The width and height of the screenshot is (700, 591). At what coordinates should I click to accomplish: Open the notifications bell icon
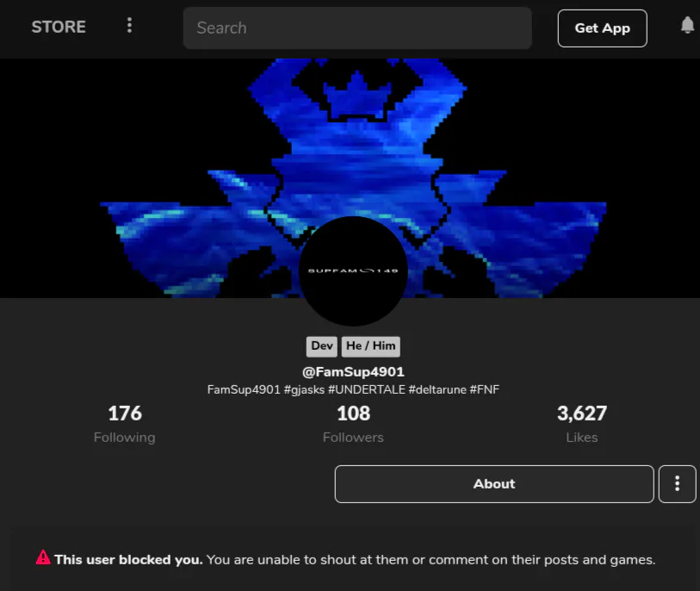(687, 25)
